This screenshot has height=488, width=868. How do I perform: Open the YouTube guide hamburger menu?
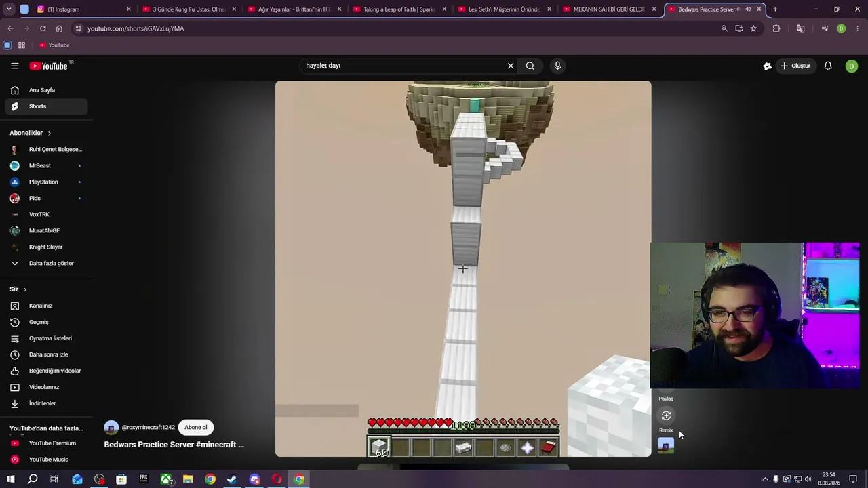[14, 66]
